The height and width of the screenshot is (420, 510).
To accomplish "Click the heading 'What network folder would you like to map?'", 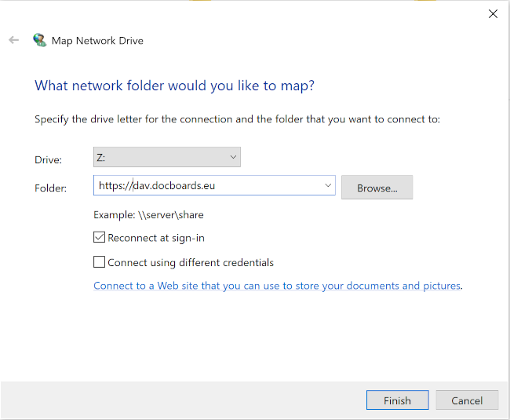I will pos(174,86).
